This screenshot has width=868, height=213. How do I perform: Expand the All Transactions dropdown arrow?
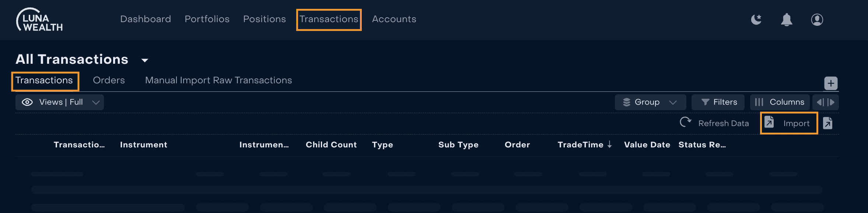pos(145,60)
